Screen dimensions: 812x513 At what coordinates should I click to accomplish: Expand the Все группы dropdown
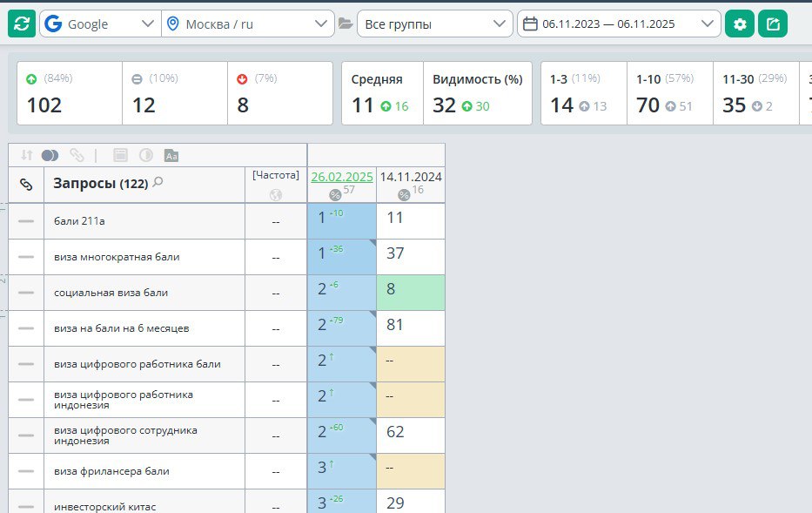(435, 24)
